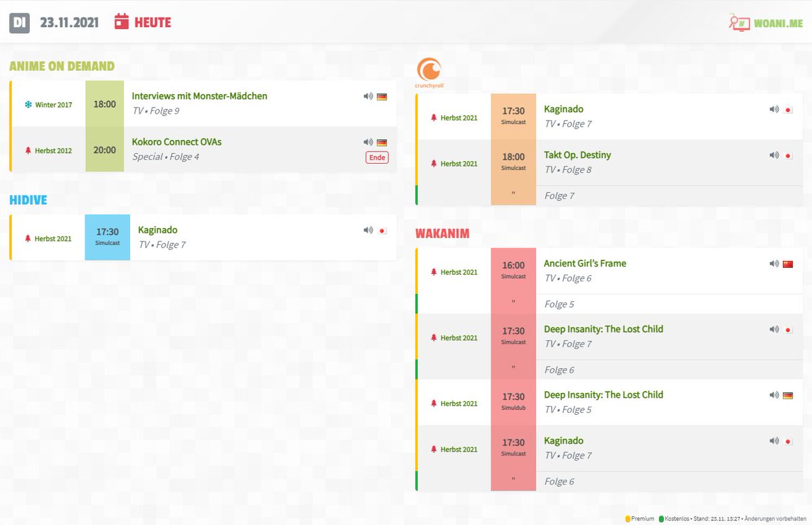Open the HIDIVE Kaginado title
The image size is (812, 525).
point(158,230)
